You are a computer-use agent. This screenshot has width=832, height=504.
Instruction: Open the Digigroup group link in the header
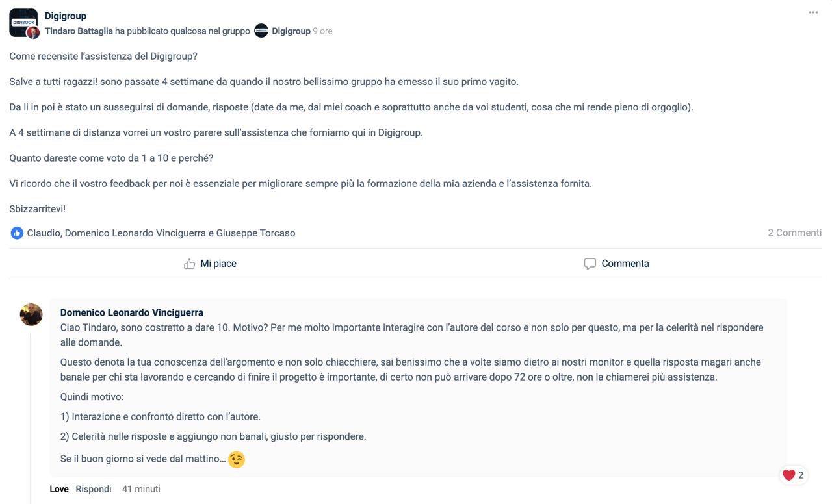pos(291,31)
